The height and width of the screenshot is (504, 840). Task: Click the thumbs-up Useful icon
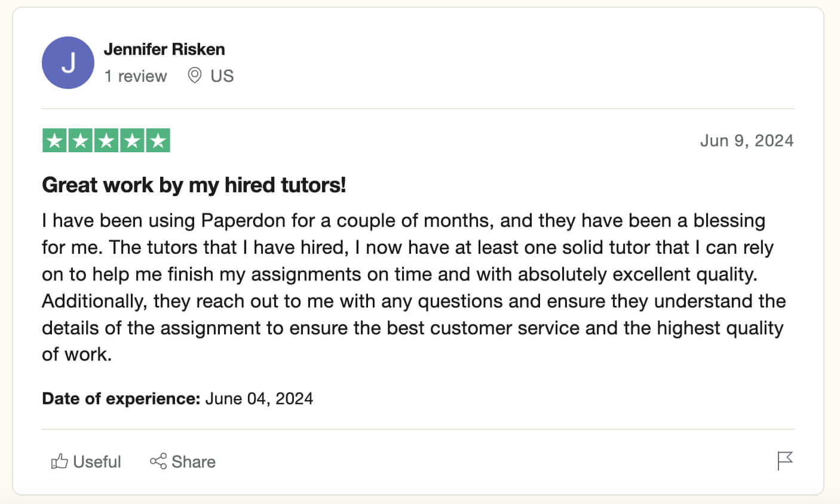click(59, 462)
